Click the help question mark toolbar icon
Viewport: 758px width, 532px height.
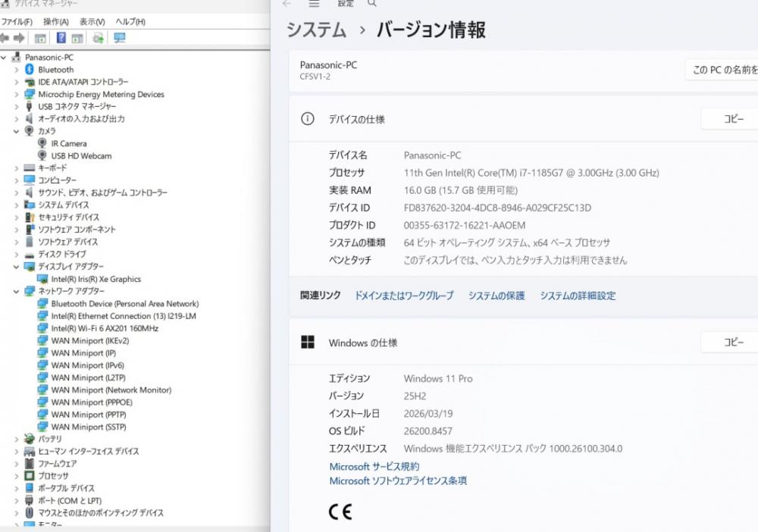[x=61, y=38]
